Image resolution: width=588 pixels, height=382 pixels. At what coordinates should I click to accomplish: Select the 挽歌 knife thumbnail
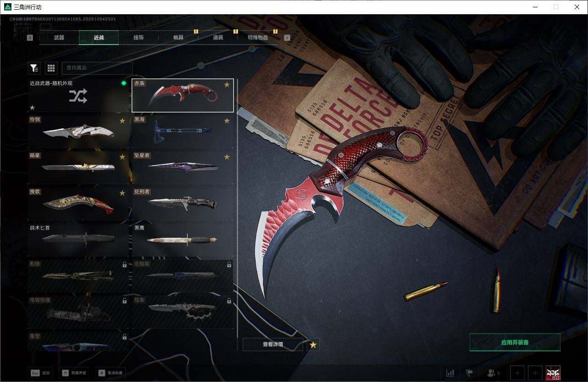[x=78, y=202]
